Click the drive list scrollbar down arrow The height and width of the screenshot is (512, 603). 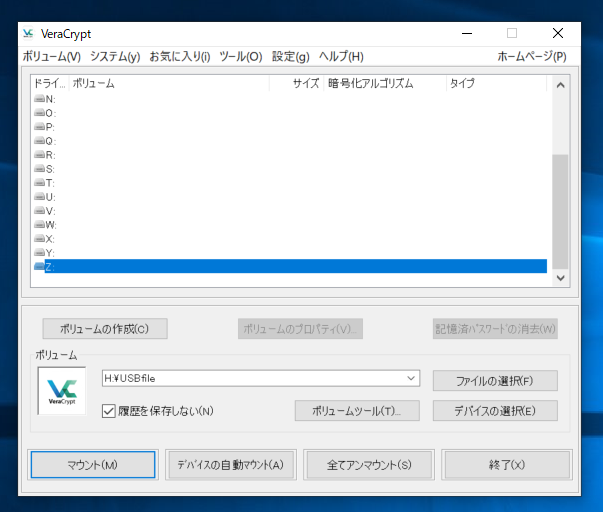point(560,278)
